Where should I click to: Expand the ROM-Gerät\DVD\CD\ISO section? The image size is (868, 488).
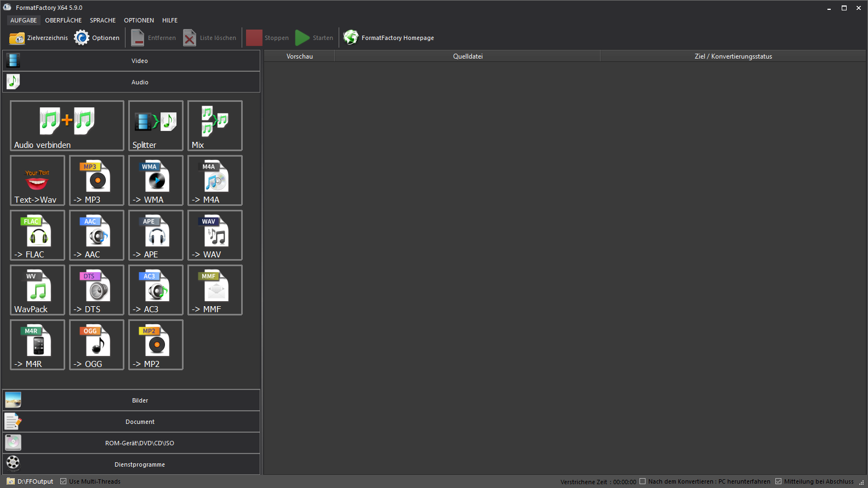[x=132, y=443]
